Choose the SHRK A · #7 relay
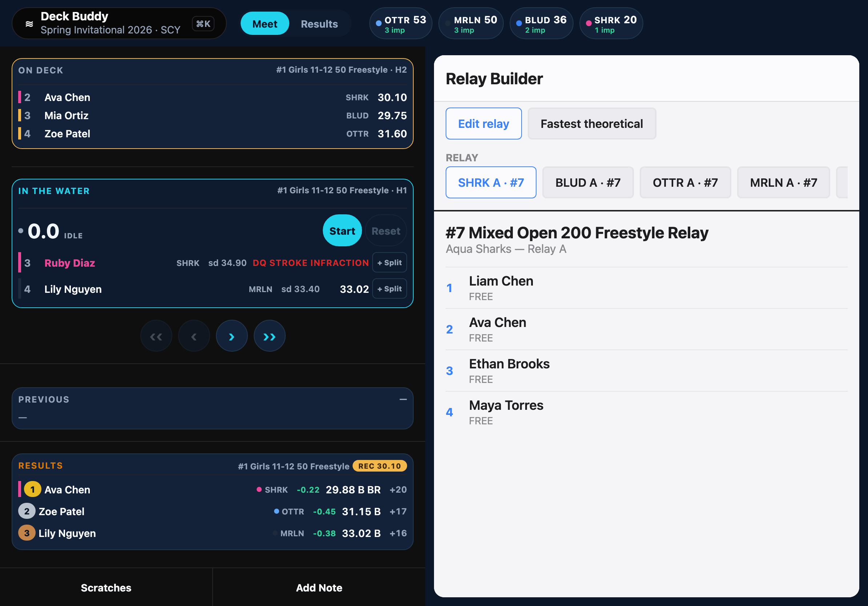 pyautogui.click(x=491, y=182)
